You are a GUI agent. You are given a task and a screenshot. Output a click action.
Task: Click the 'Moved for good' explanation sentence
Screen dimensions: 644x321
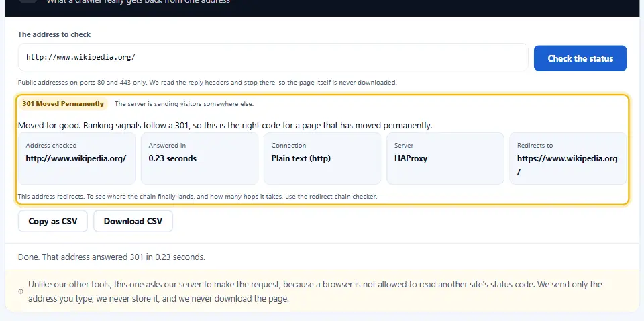point(225,126)
